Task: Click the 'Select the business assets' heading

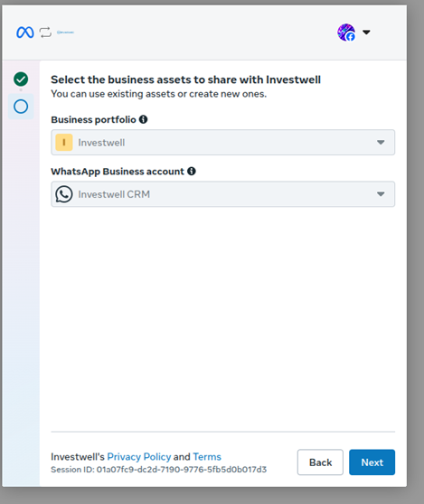Action: tap(185, 79)
